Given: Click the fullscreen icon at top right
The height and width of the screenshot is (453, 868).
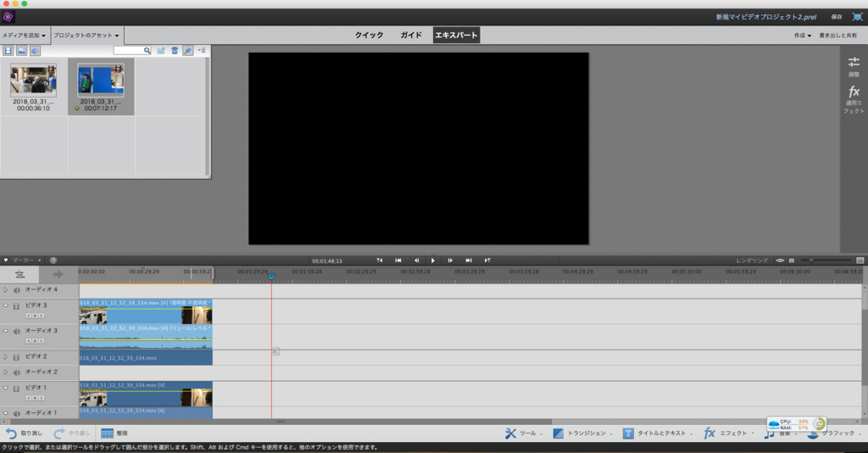Looking at the screenshot, I should [857, 17].
